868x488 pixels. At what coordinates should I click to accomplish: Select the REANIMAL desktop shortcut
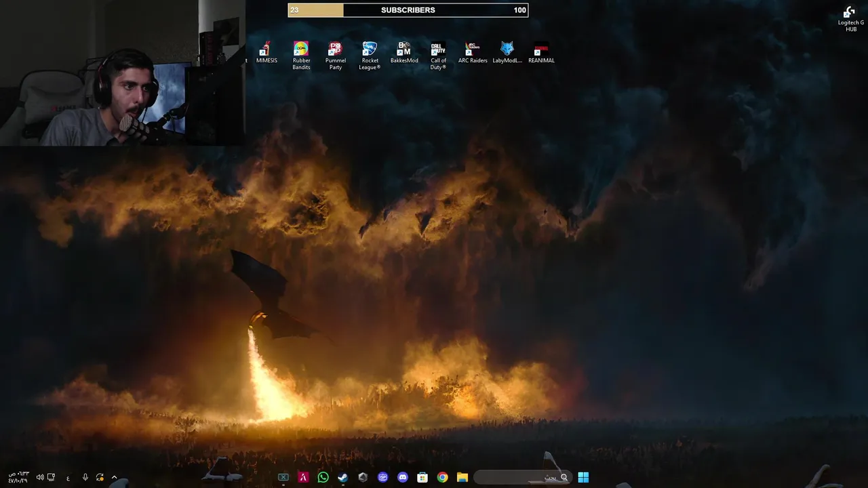coord(541,53)
